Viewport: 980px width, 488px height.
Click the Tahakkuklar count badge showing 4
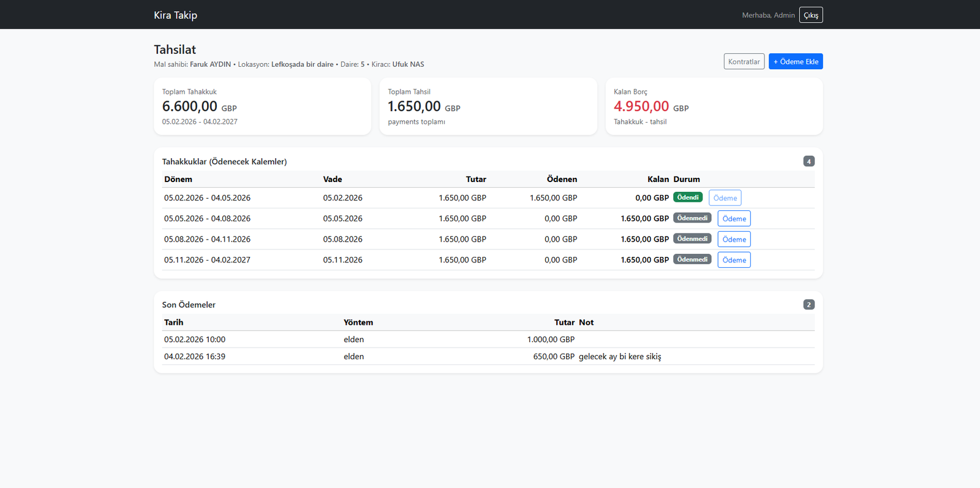809,161
